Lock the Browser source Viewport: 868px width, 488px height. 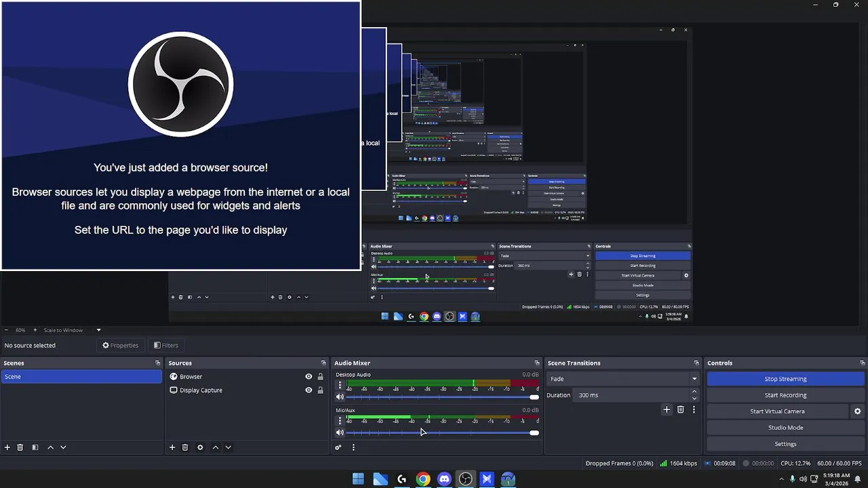point(320,377)
